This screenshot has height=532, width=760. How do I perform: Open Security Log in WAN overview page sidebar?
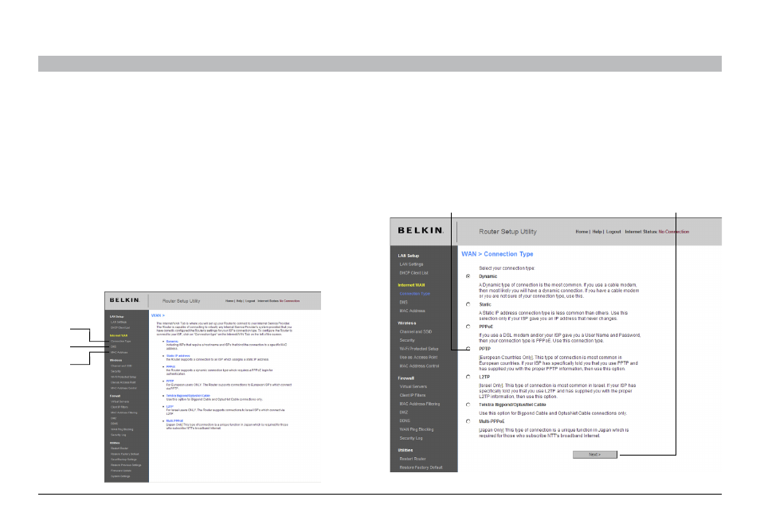(x=118, y=435)
